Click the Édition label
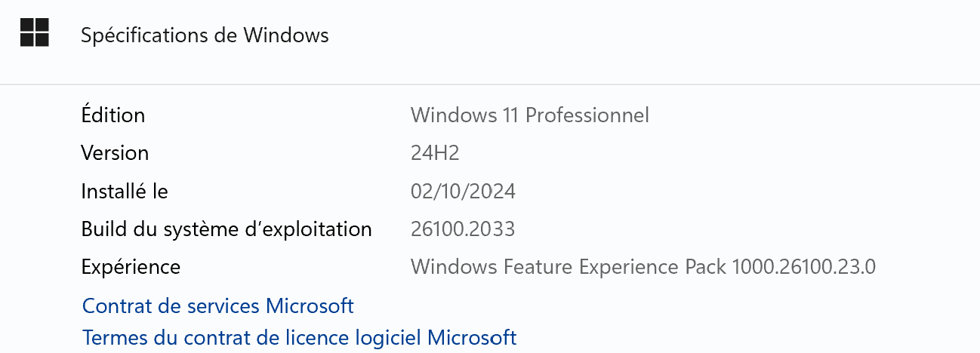Screen dimensions: 980x353 113,115
